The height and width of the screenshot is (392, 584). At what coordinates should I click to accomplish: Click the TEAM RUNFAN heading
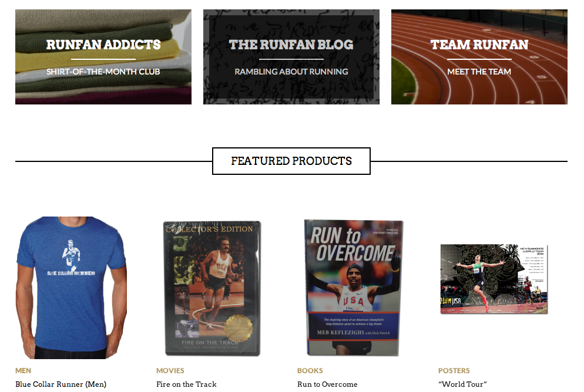479,45
